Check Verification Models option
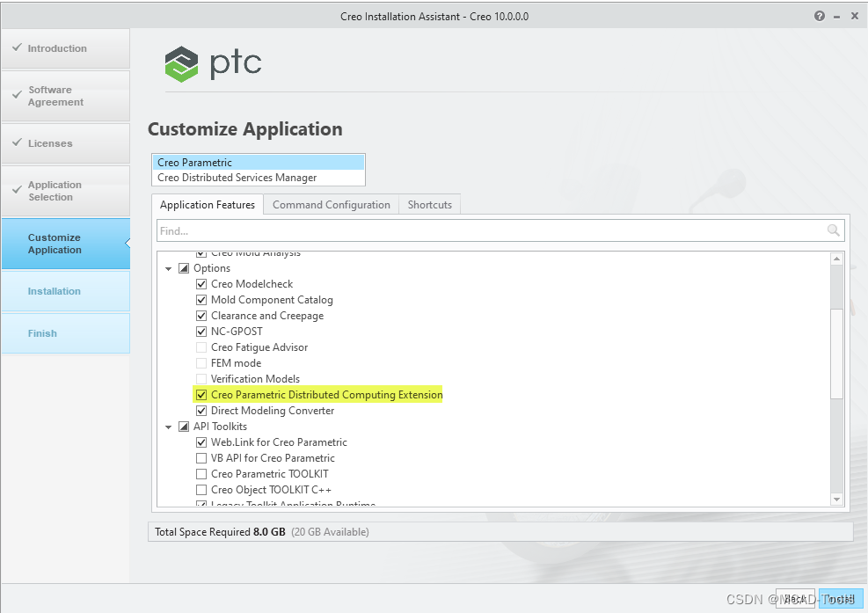 pos(201,379)
